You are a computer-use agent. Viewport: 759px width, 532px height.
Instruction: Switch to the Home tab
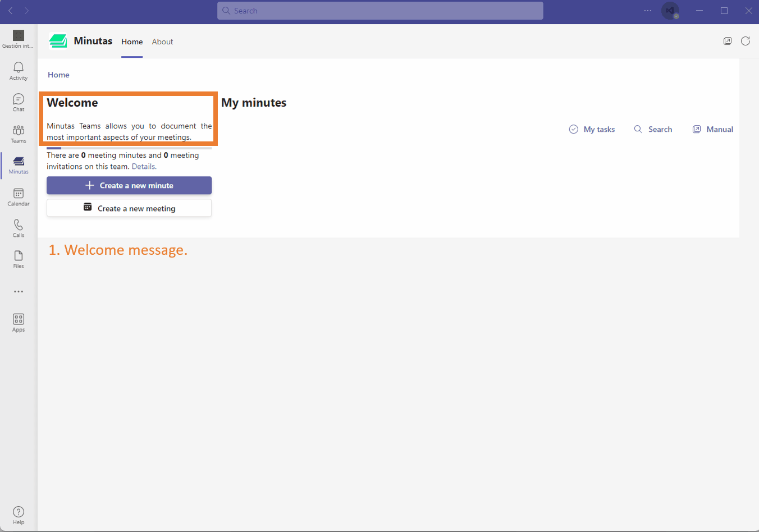pos(132,42)
